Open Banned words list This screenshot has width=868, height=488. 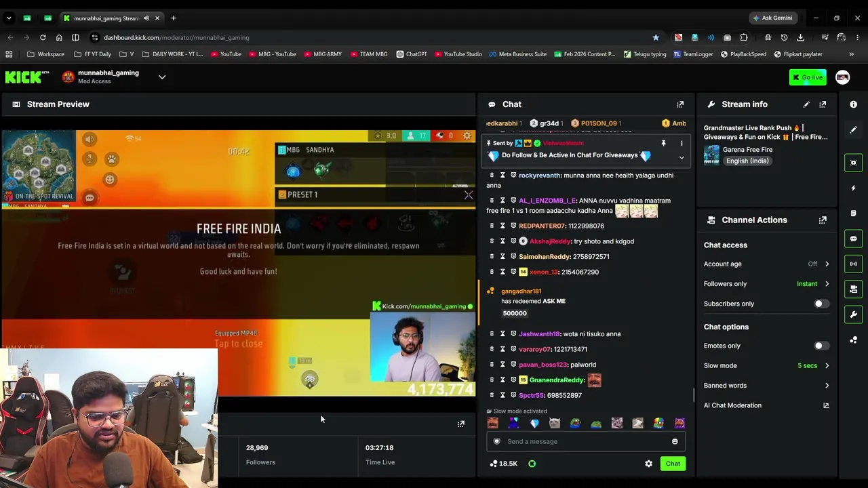(x=766, y=386)
